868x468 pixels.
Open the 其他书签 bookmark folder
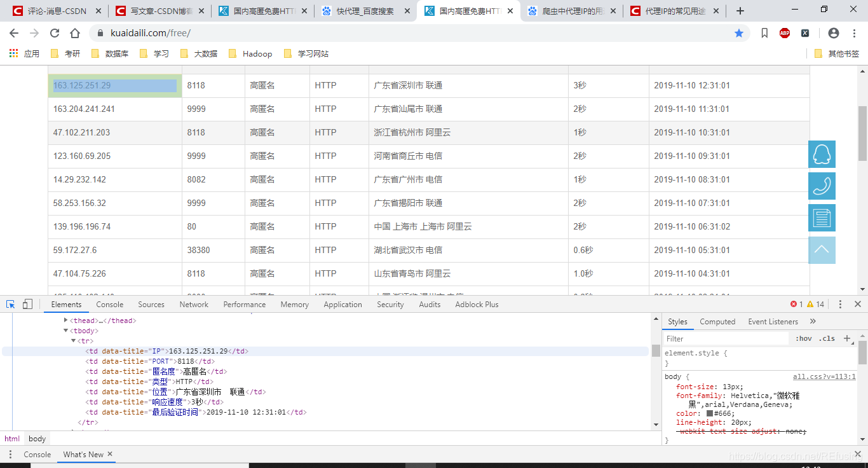click(x=836, y=54)
